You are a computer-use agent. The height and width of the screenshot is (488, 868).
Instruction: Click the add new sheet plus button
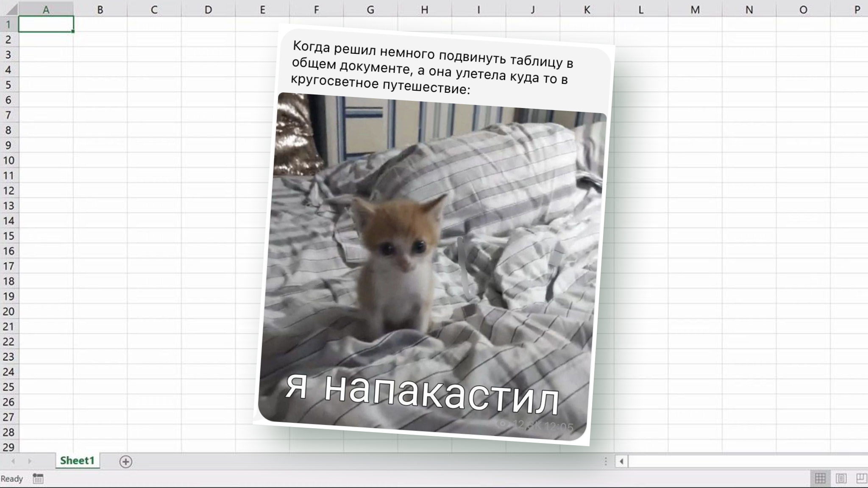(x=125, y=462)
